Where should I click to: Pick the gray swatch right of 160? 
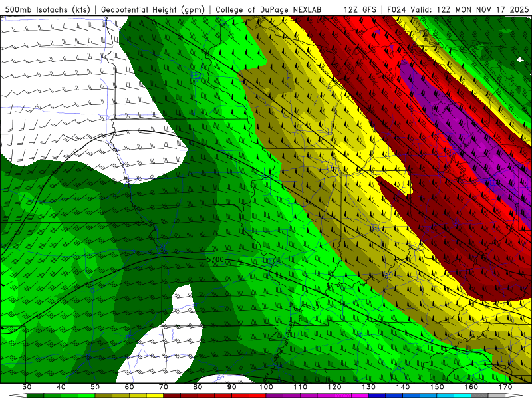479,396
